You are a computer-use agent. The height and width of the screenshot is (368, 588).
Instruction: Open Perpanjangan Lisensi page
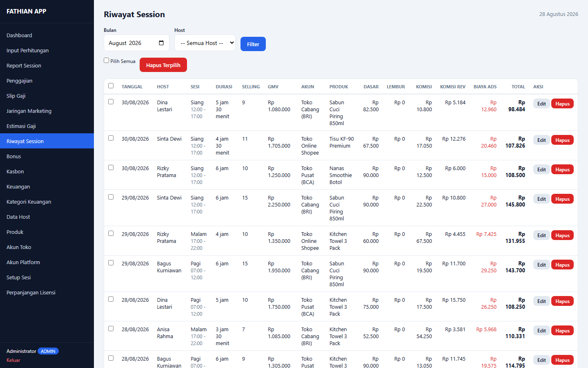(x=47, y=292)
